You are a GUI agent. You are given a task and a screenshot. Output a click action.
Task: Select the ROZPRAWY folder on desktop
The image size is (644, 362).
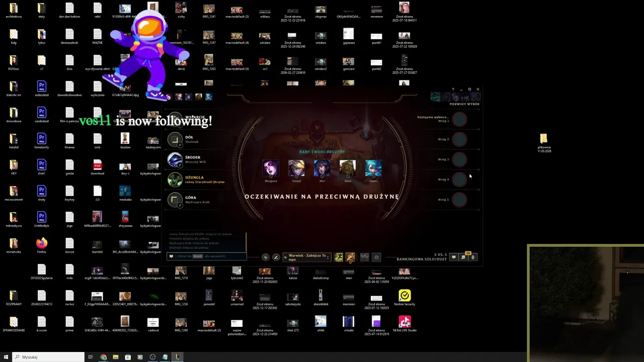(14, 298)
